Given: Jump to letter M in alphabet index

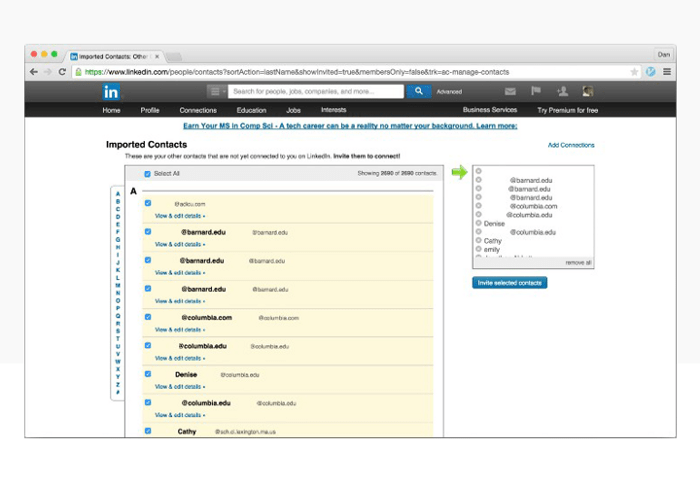Looking at the screenshot, I should 118,285.
